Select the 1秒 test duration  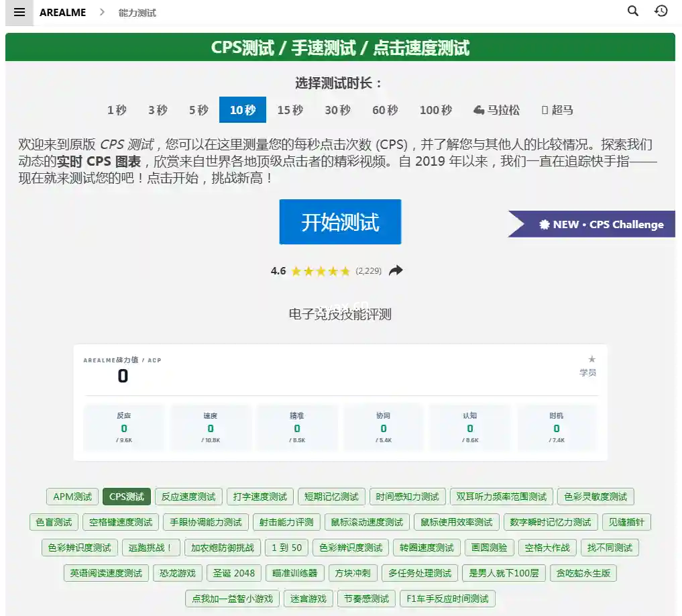[x=117, y=110]
